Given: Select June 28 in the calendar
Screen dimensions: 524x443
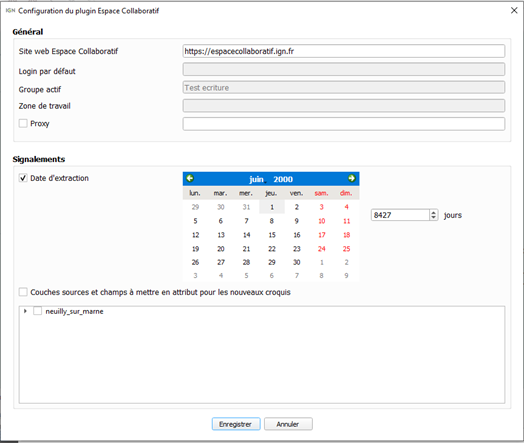Looking at the screenshot, I should pos(246,262).
